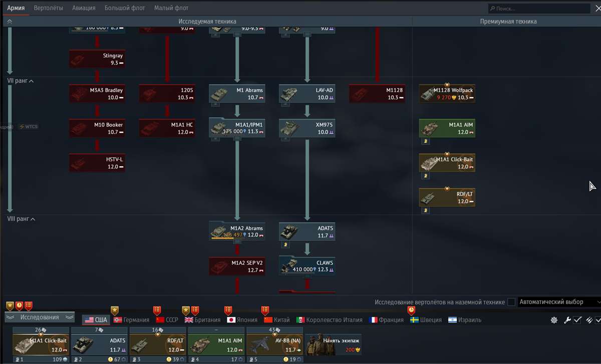Select the AV-8B (NA) crew slot

(x=274, y=343)
